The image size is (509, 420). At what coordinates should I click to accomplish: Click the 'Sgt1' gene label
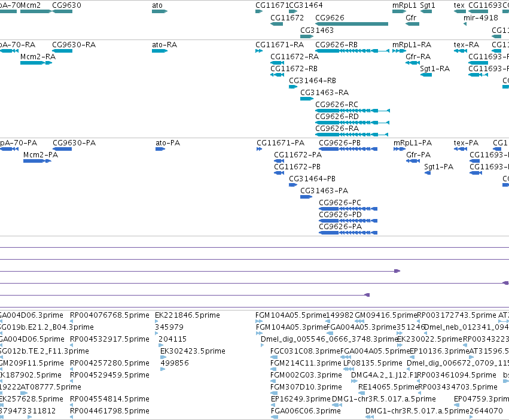428,5
